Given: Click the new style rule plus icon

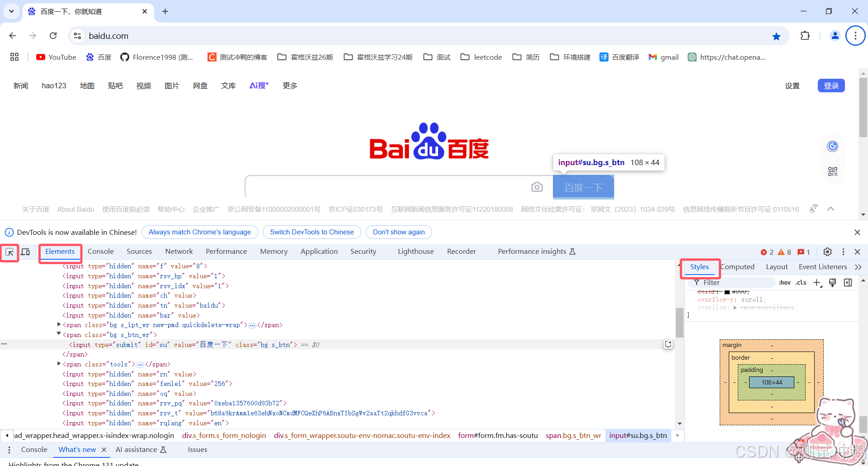Looking at the screenshot, I should 817,283.
